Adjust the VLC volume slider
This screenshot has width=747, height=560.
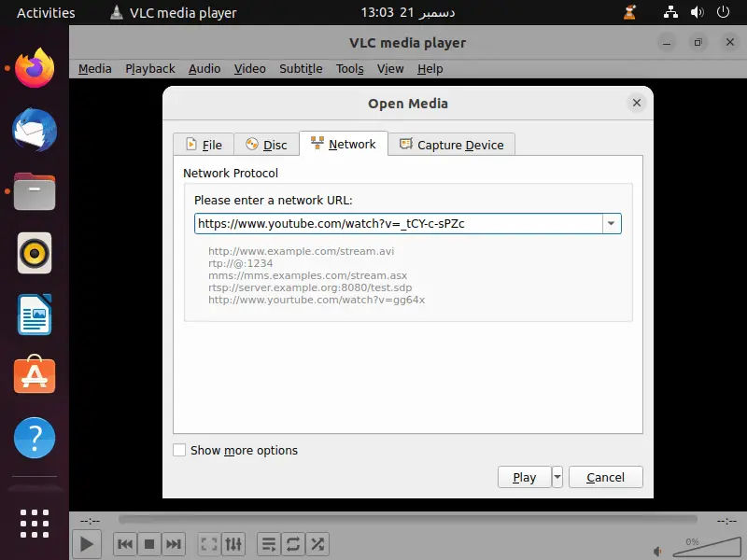(x=707, y=548)
